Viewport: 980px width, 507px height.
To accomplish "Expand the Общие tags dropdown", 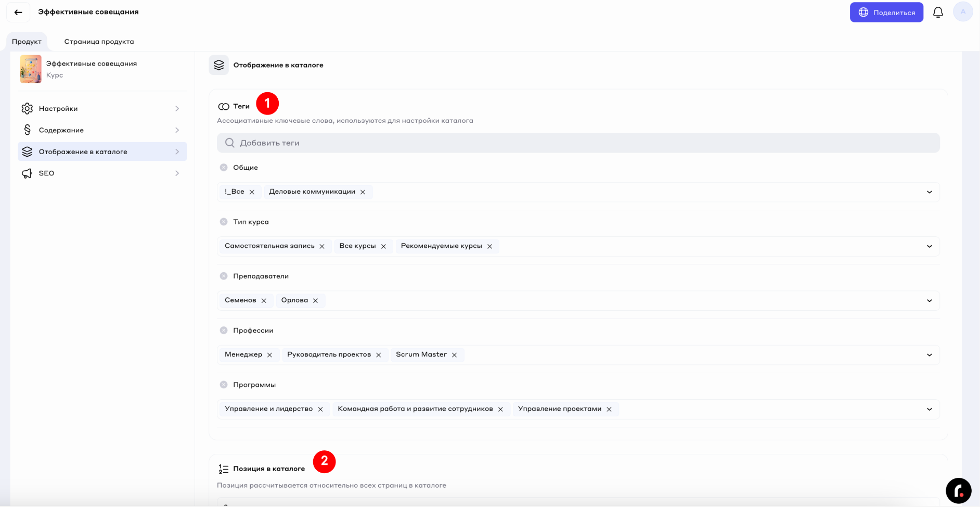I will 929,192.
